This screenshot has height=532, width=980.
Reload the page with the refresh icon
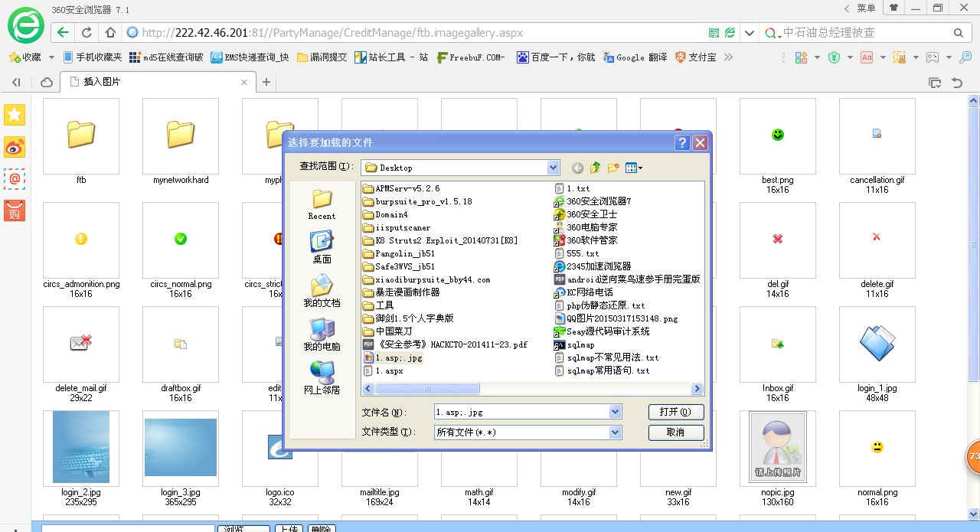[87, 32]
